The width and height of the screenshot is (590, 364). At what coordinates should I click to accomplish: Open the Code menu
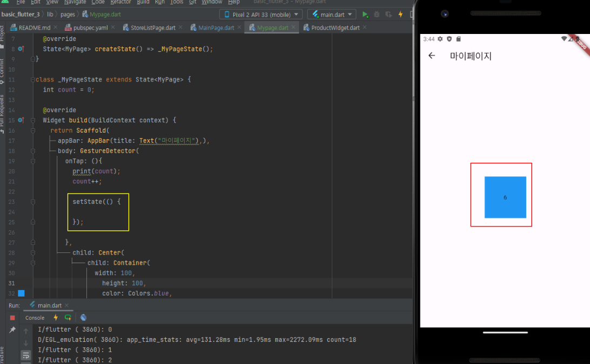click(x=98, y=2)
